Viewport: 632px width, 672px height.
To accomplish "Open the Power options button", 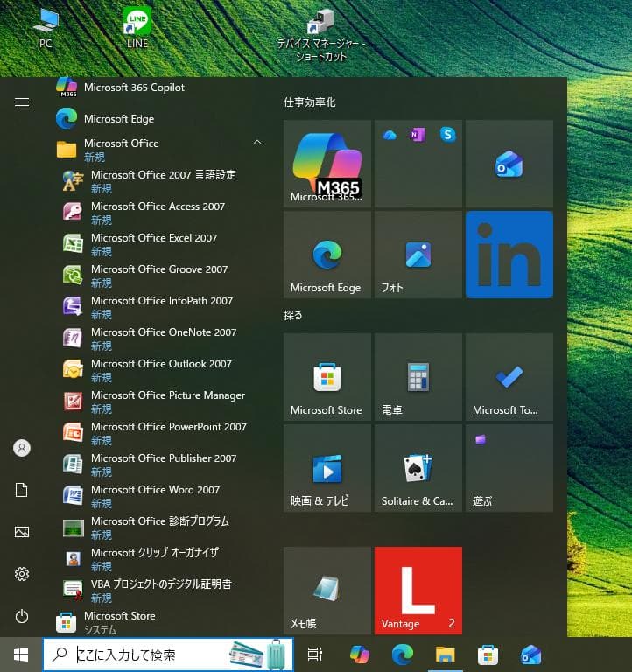I will 22,616.
